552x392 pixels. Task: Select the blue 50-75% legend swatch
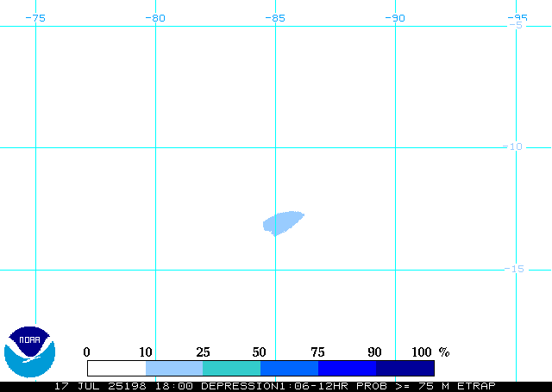[x=290, y=368]
